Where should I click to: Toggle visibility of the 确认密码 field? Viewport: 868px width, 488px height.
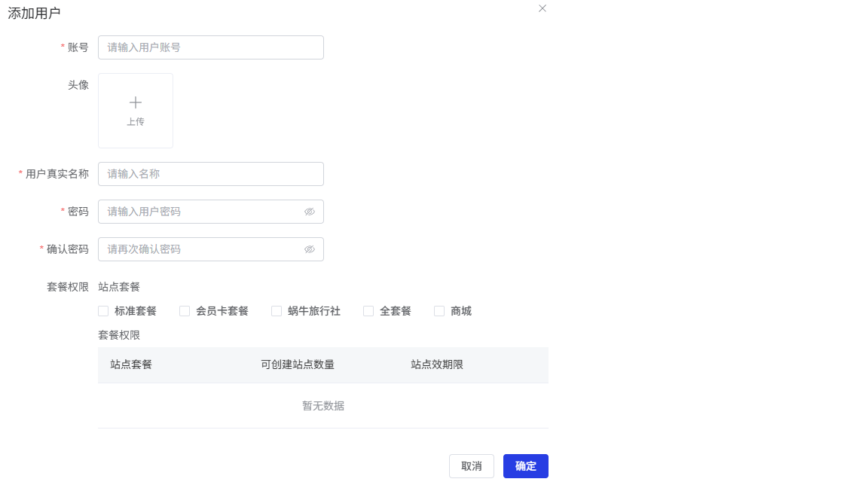[309, 249]
